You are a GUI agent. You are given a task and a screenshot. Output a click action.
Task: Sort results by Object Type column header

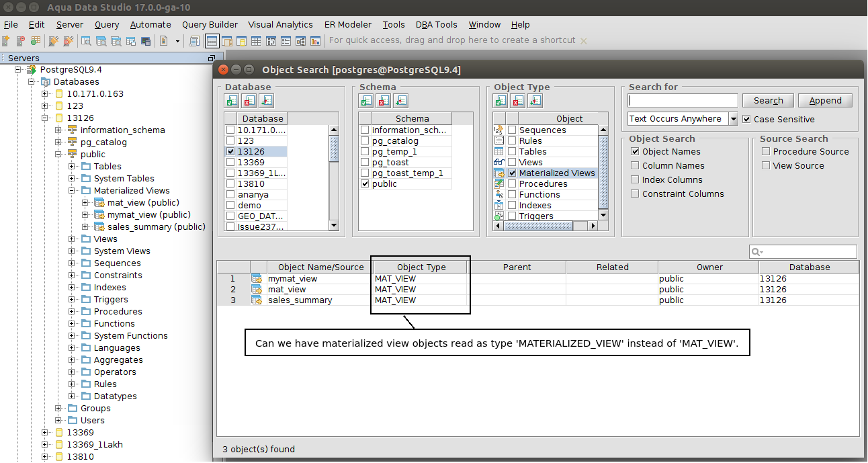pyautogui.click(x=421, y=267)
